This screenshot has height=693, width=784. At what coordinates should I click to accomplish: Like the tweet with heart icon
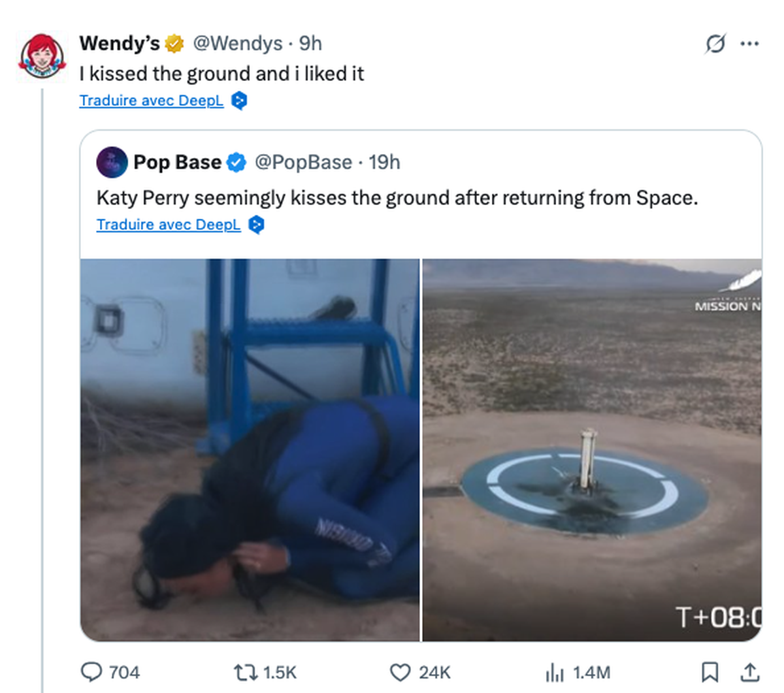(x=399, y=672)
